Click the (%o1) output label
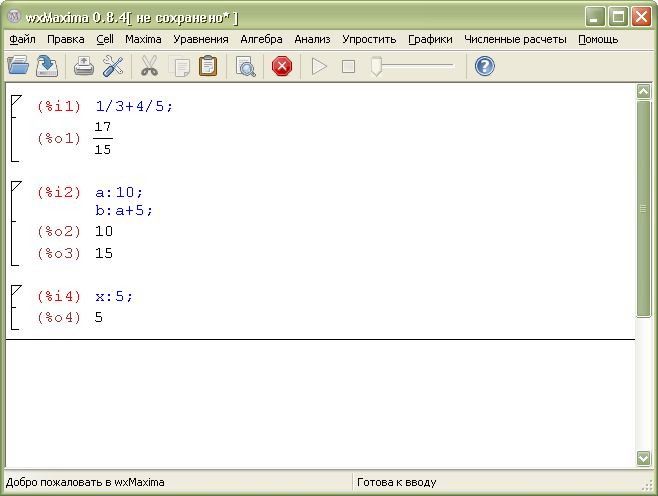658x496 pixels. tap(59, 138)
